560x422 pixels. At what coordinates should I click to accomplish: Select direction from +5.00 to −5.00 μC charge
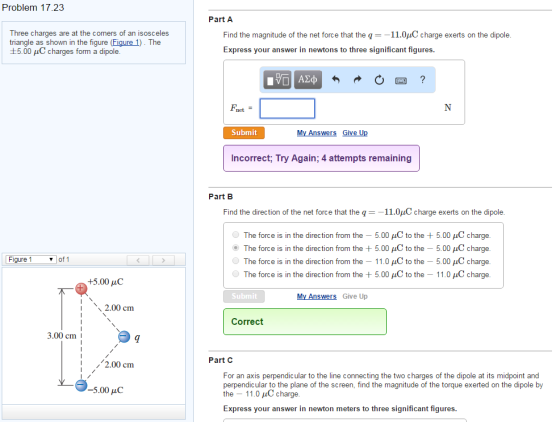click(x=235, y=247)
